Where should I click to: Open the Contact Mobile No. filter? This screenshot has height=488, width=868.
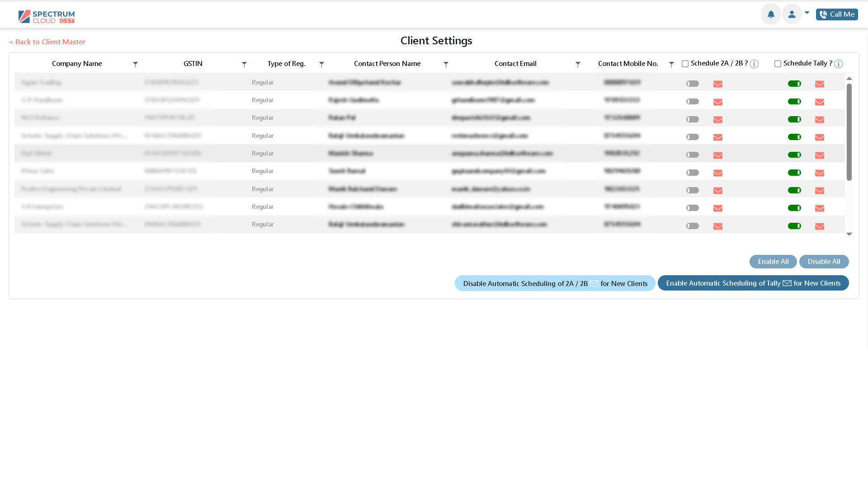671,64
